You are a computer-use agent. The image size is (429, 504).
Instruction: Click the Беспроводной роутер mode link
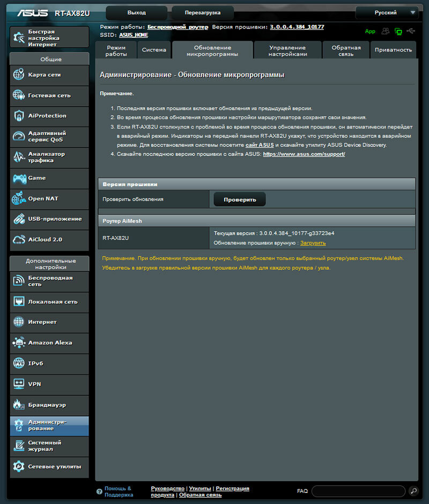pyautogui.click(x=177, y=27)
